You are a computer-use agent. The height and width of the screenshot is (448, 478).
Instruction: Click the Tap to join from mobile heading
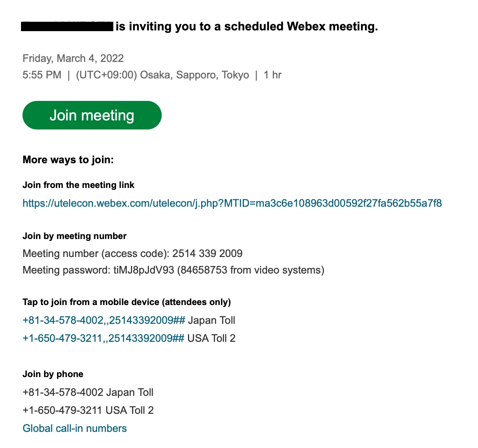[x=126, y=302]
